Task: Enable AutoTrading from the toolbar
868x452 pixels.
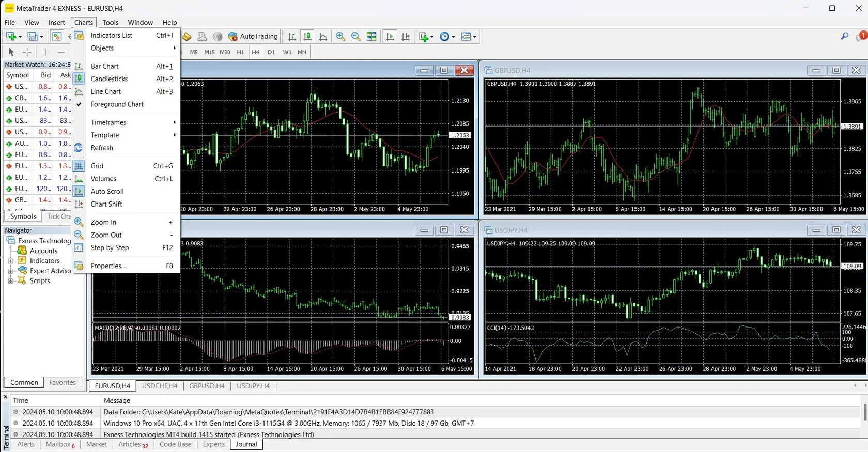Action: [x=253, y=36]
